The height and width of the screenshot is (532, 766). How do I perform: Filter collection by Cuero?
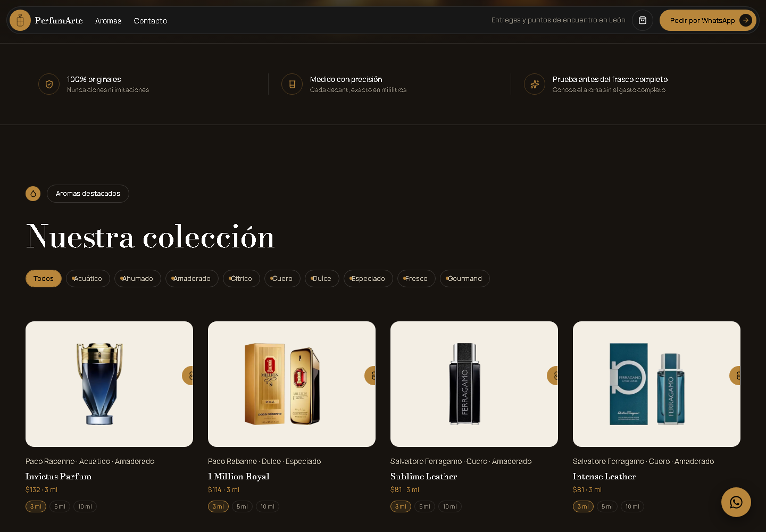(x=282, y=279)
